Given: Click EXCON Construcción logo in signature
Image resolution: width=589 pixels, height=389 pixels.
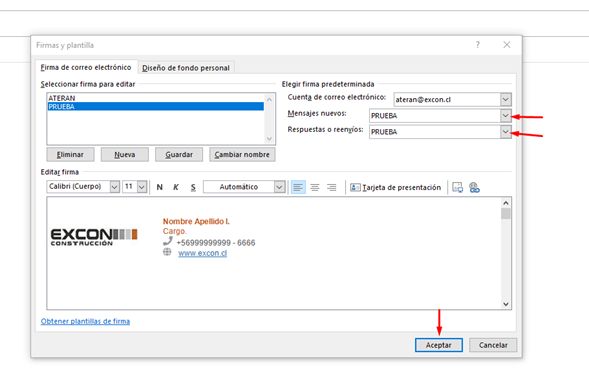Looking at the screenshot, I should 94,237.
